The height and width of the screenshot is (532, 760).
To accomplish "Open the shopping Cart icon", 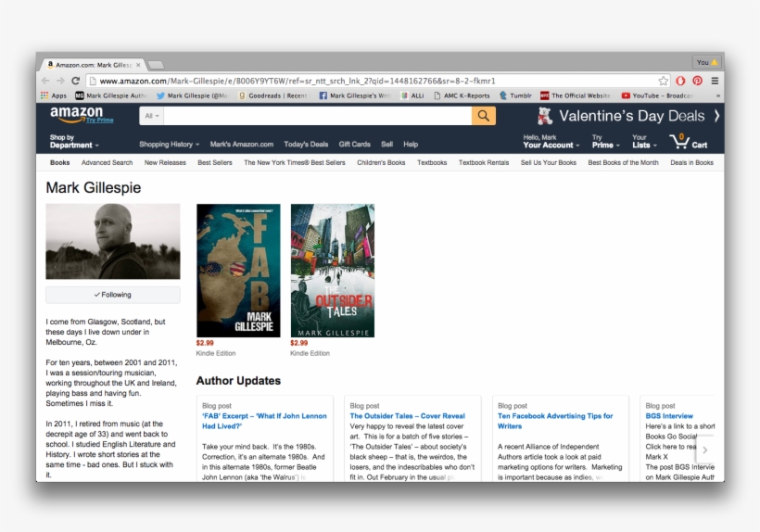I will coord(689,142).
